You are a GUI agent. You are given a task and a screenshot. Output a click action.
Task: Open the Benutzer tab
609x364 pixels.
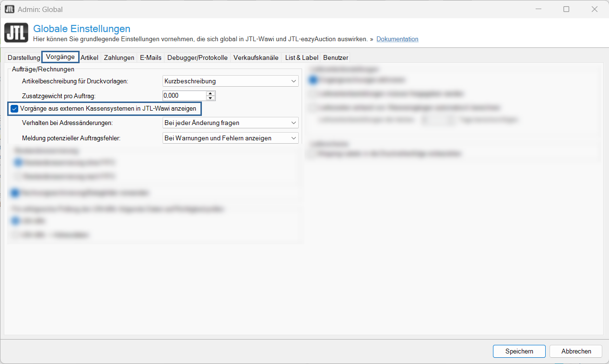click(336, 57)
